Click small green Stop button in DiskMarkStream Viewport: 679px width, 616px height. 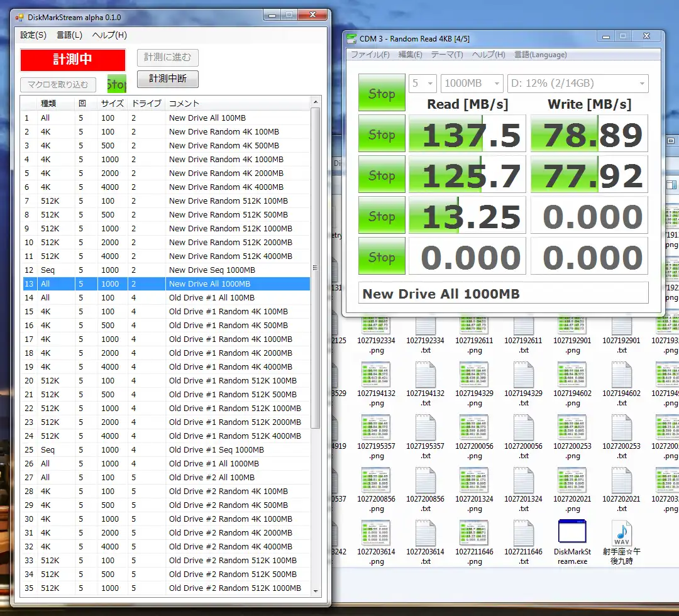click(116, 84)
